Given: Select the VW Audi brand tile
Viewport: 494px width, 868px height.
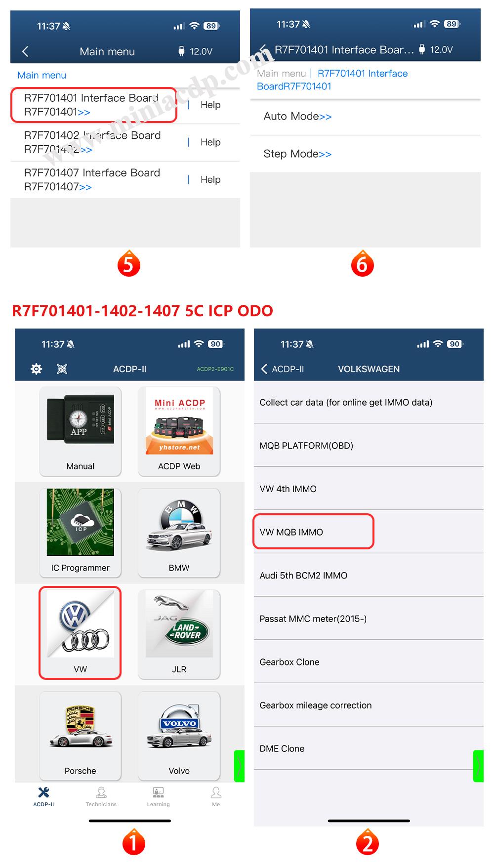Looking at the screenshot, I should pyautogui.click(x=80, y=633).
